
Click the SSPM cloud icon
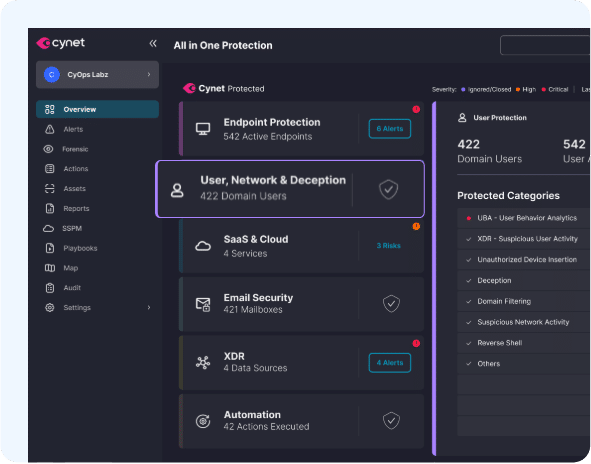tap(48, 228)
